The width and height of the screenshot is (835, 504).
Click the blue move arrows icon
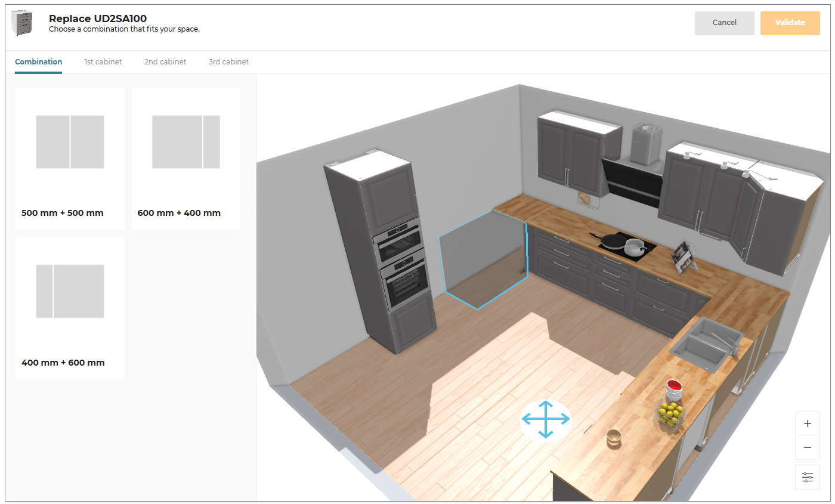tap(546, 420)
